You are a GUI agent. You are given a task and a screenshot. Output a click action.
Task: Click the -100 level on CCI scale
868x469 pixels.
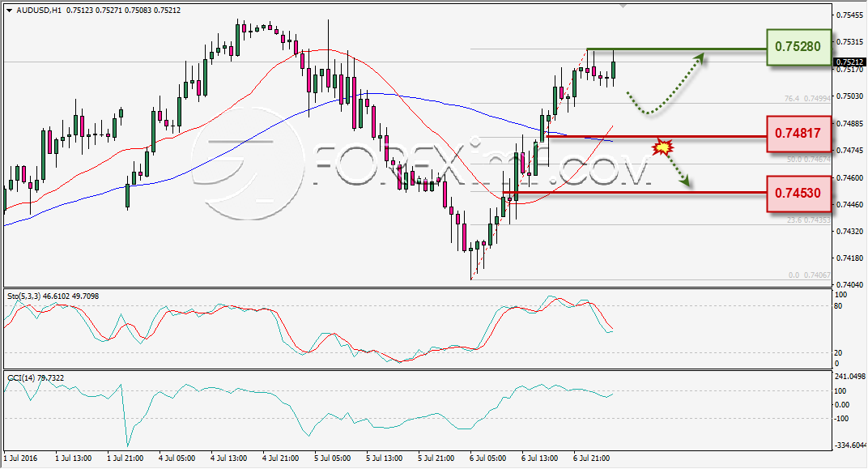(841, 418)
